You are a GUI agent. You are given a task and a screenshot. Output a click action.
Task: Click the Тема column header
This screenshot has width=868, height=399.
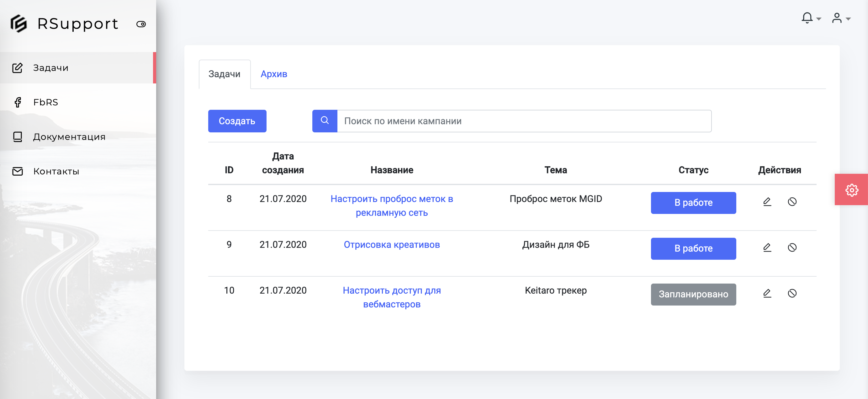pos(556,170)
